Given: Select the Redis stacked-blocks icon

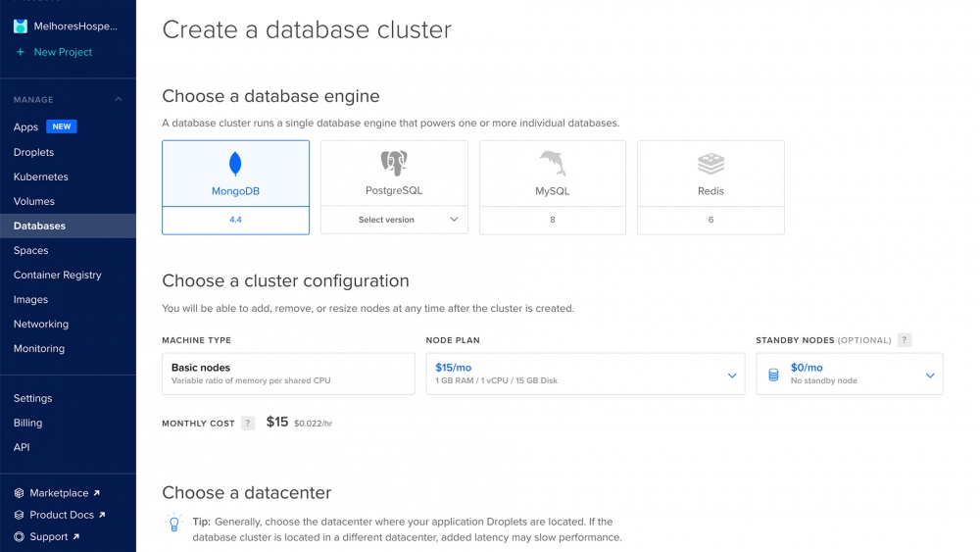Looking at the screenshot, I should pyautogui.click(x=710, y=163).
